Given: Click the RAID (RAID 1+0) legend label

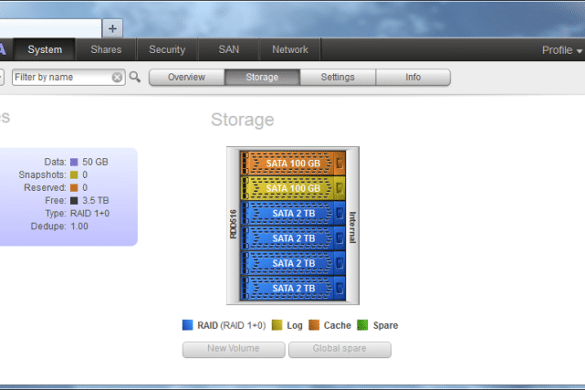Looking at the screenshot, I should [x=231, y=325].
